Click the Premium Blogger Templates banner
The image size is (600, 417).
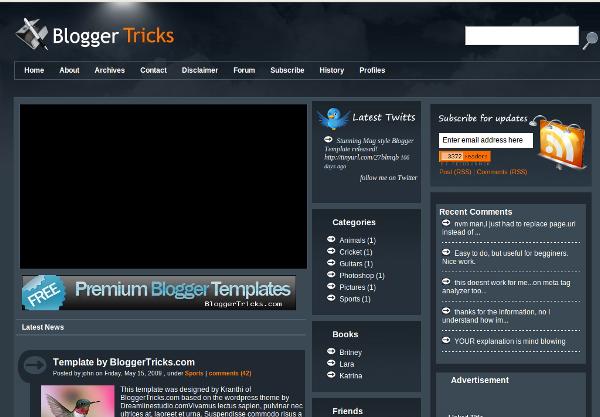coord(159,293)
